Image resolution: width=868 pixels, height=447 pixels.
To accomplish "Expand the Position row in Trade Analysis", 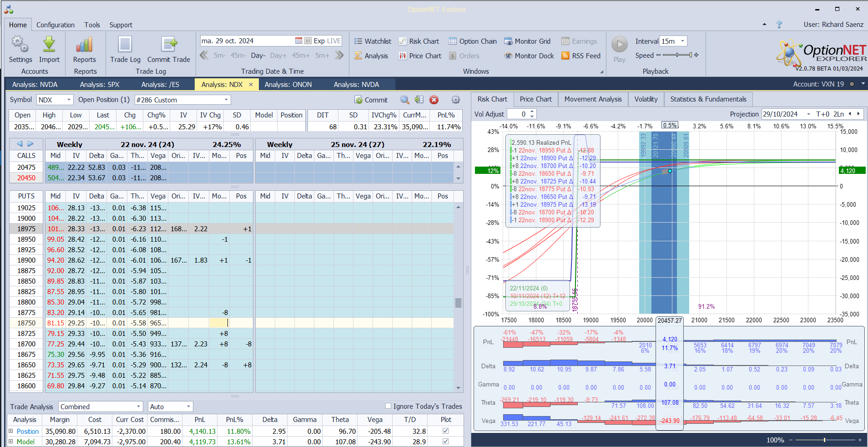I will [10, 431].
